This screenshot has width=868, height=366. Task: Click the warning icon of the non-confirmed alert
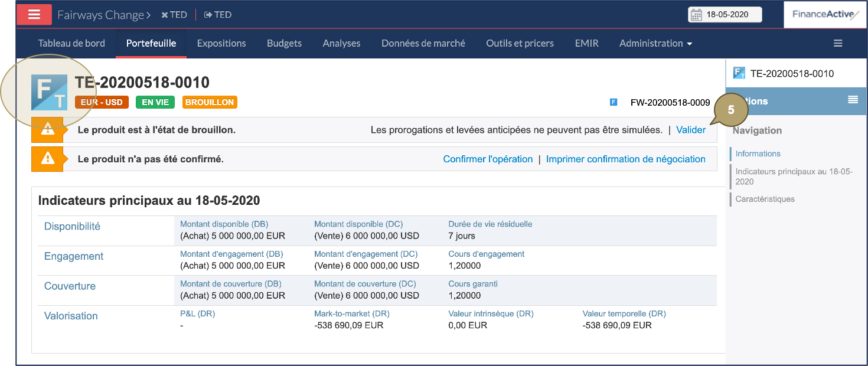[47, 159]
